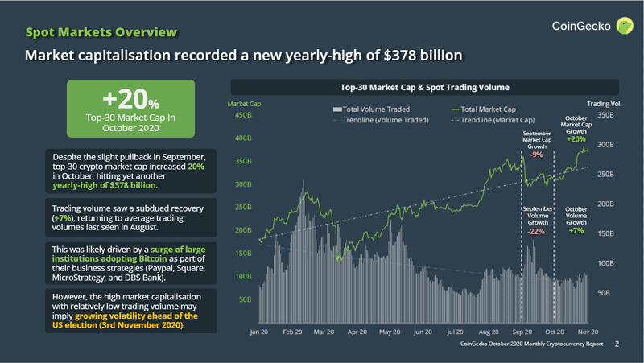Click the yearly-high of $378 billion highlight
This screenshot has height=363, width=644.
pos(105,185)
